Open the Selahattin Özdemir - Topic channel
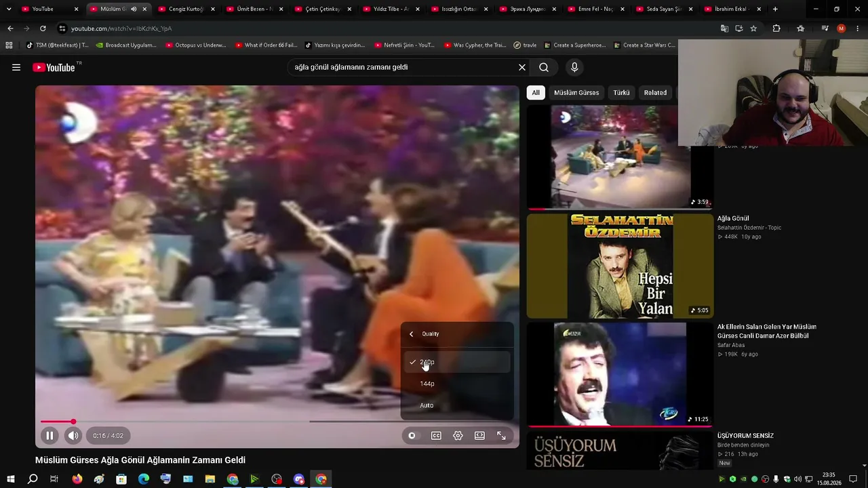 [x=749, y=228]
